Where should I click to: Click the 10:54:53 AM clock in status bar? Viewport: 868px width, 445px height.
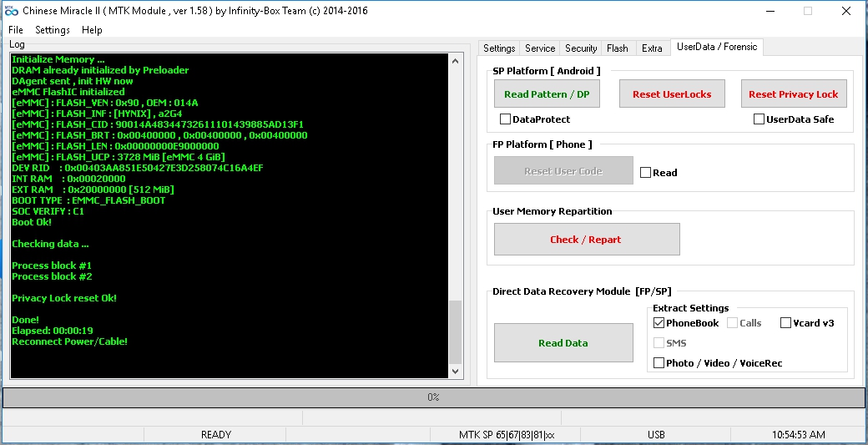point(798,434)
